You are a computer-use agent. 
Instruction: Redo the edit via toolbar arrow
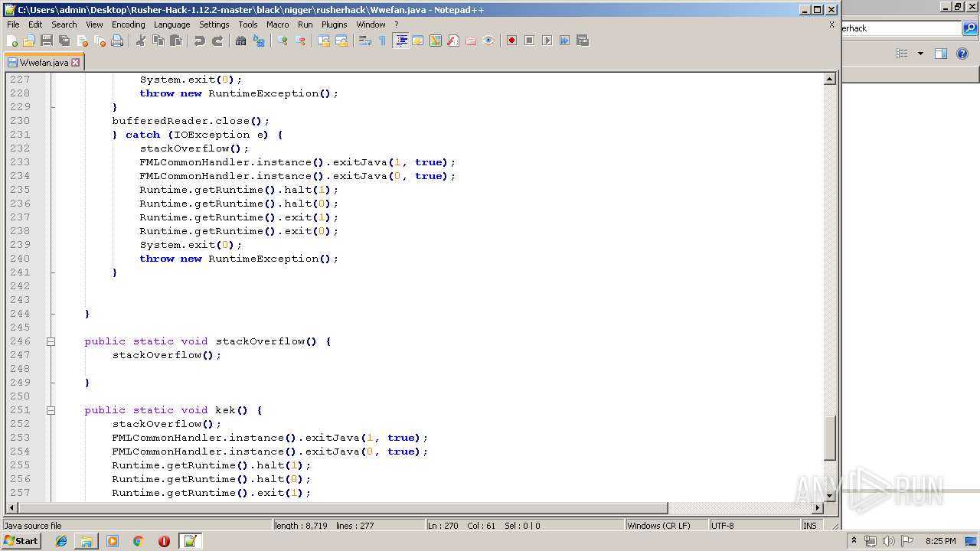pyautogui.click(x=217, y=41)
